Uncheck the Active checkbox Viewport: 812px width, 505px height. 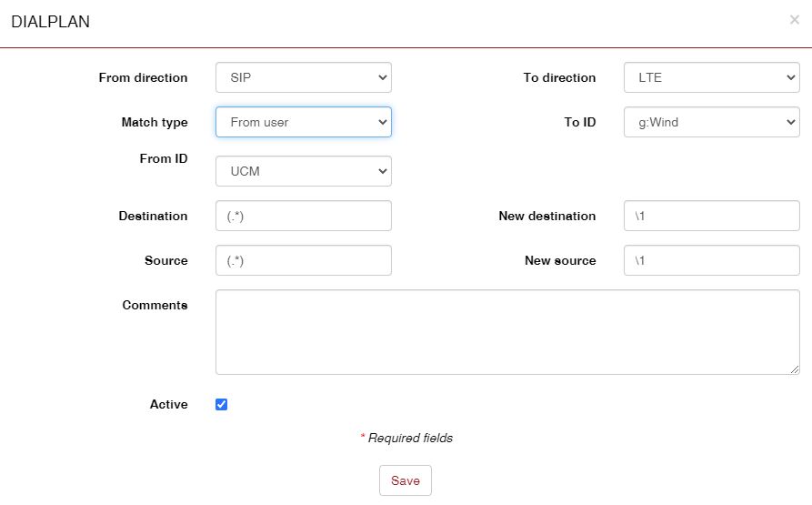(221, 405)
